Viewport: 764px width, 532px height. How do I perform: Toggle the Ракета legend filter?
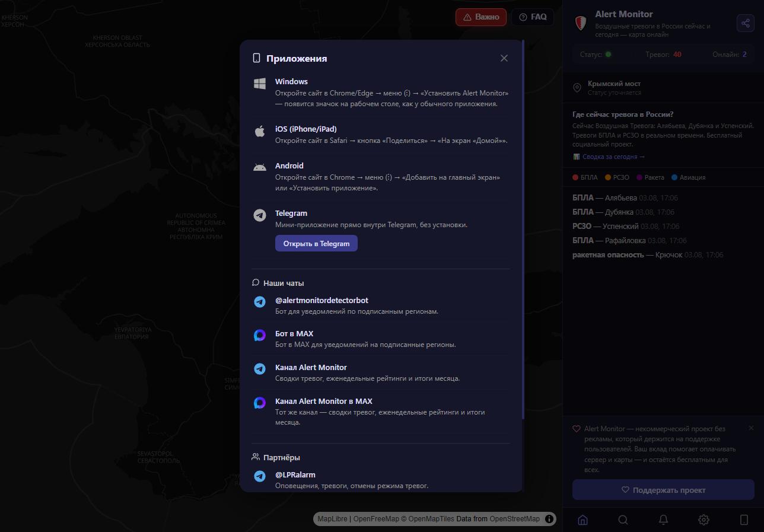point(650,177)
